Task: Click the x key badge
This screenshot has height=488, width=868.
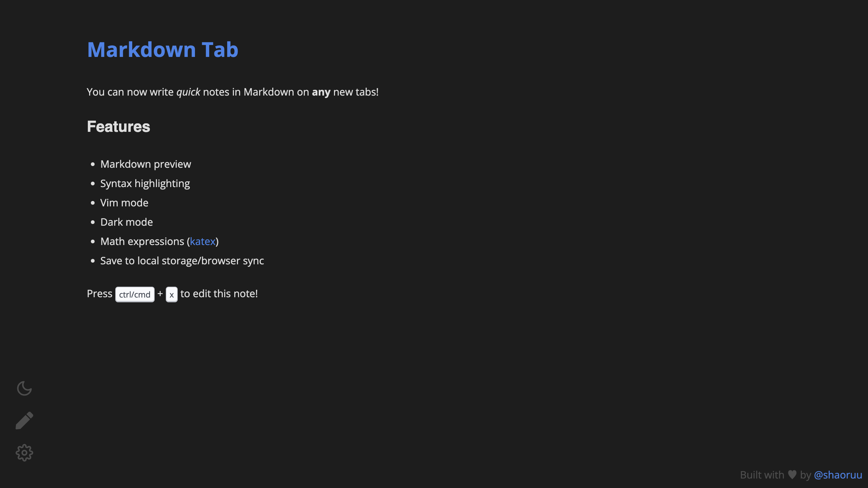Action: pyautogui.click(x=172, y=295)
